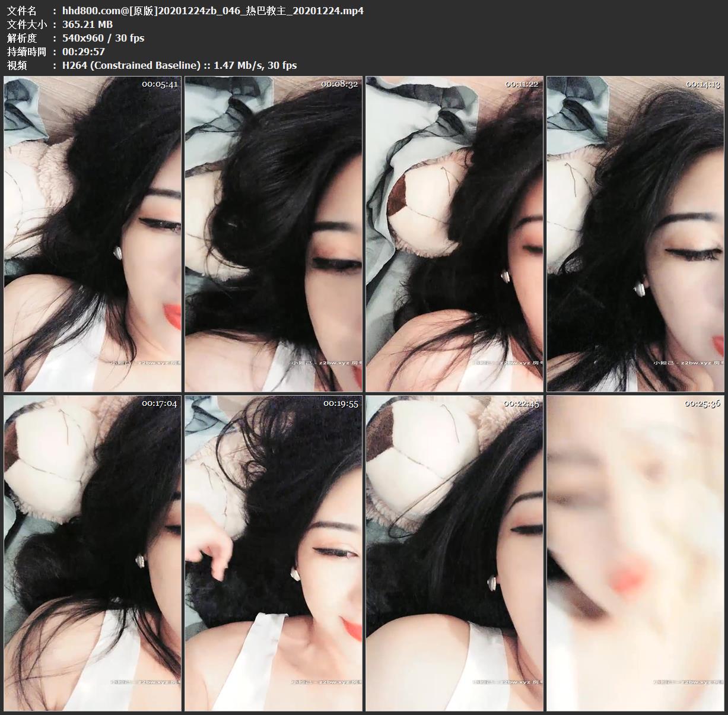Click the thumbnail timestamped 00:05:41

click(x=93, y=234)
